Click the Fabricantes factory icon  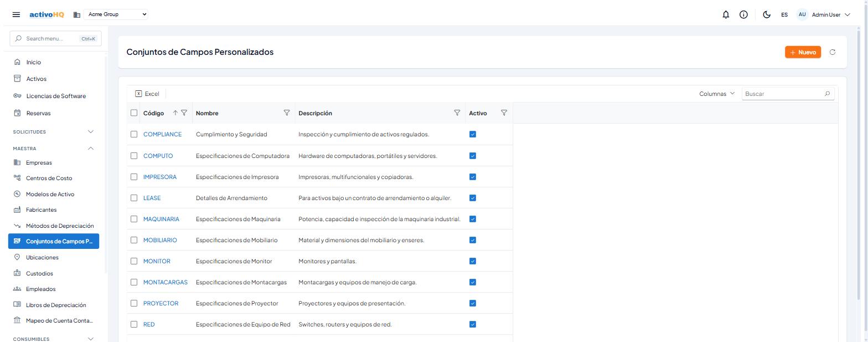point(17,210)
